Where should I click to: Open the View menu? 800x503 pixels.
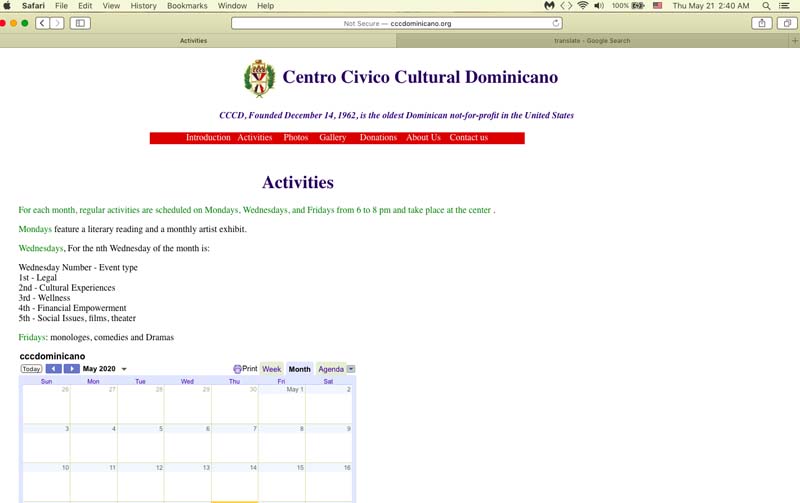coord(111,6)
